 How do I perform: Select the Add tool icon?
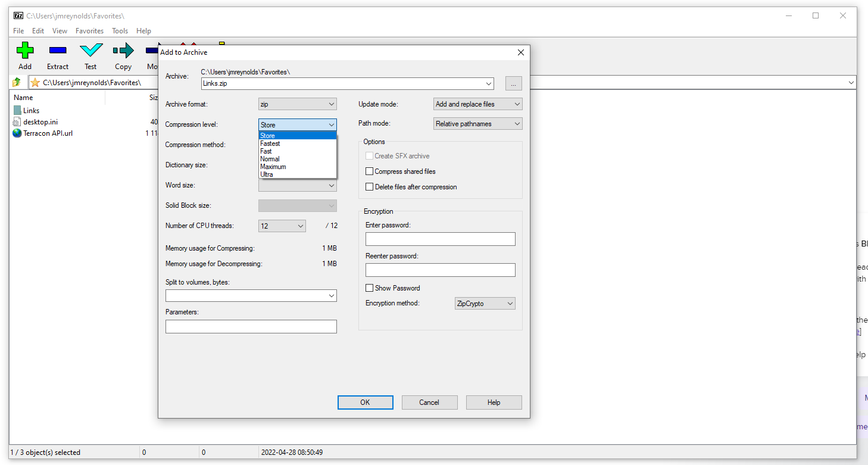click(x=24, y=52)
